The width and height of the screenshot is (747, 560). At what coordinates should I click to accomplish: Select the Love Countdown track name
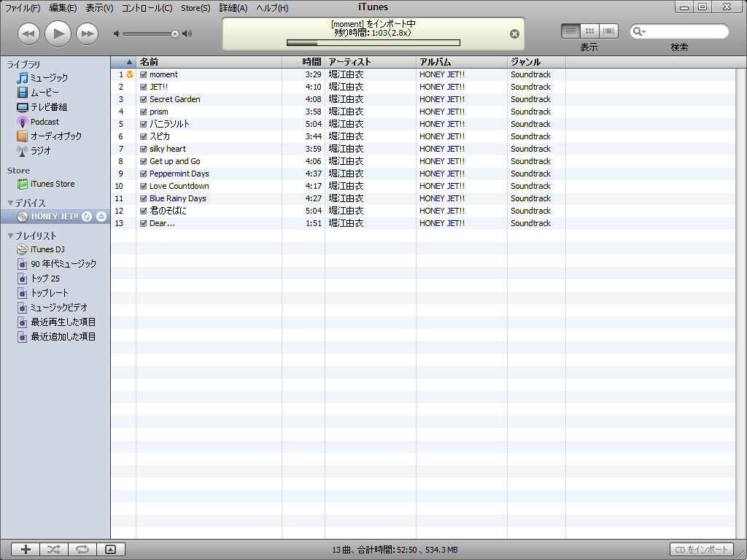click(x=179, y=186)
